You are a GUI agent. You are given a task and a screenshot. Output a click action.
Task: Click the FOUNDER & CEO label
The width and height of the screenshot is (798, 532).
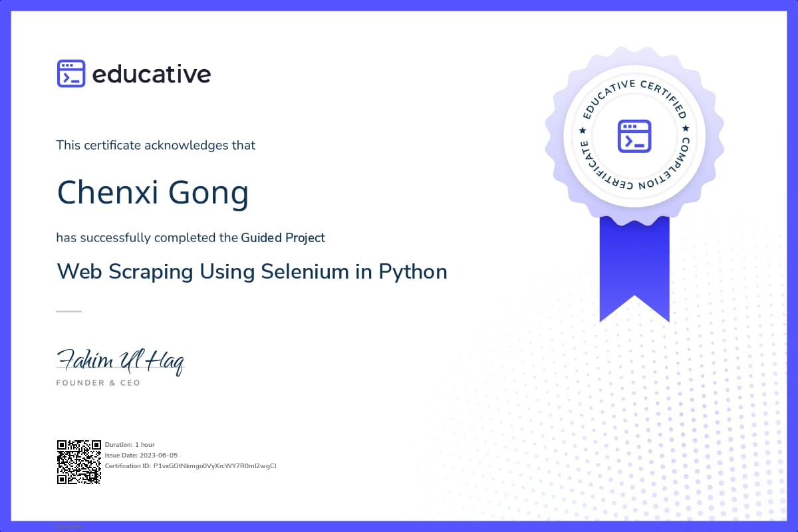(98, 383)
